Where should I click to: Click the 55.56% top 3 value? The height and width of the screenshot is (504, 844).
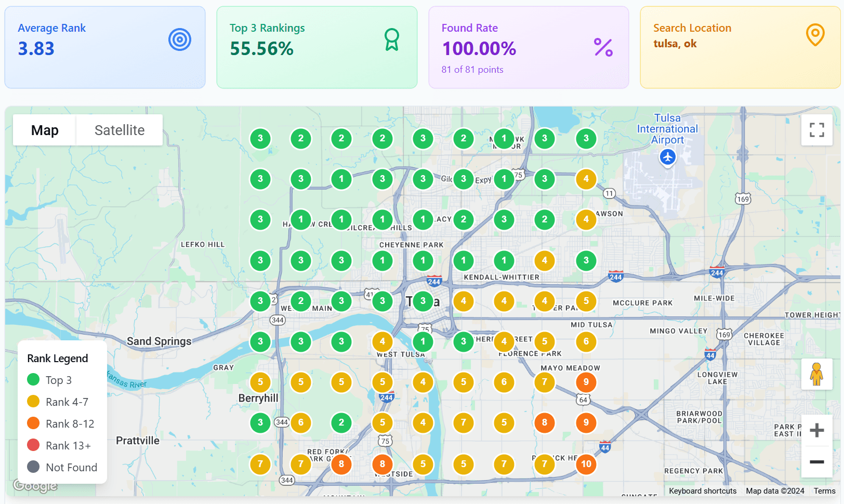pos(261,49)
